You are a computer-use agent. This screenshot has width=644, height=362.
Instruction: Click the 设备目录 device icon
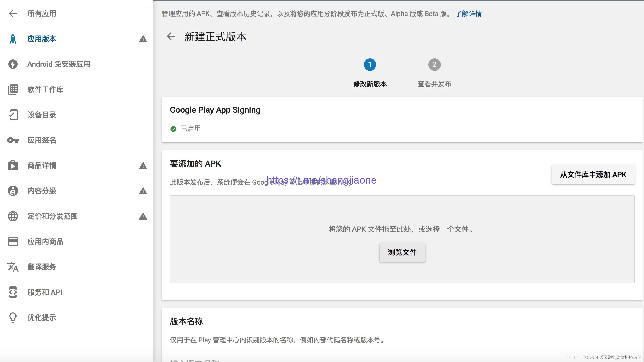(x=13, y=115)
